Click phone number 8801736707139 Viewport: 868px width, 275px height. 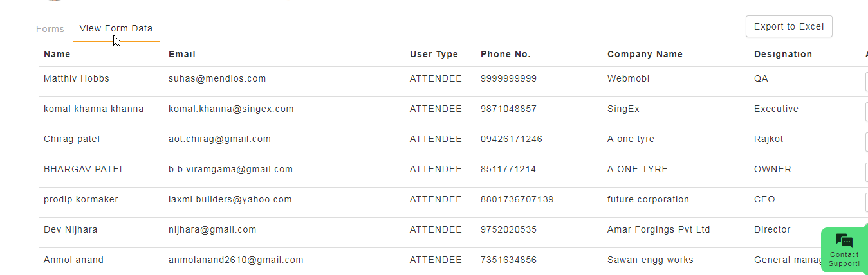click(517, 199)
